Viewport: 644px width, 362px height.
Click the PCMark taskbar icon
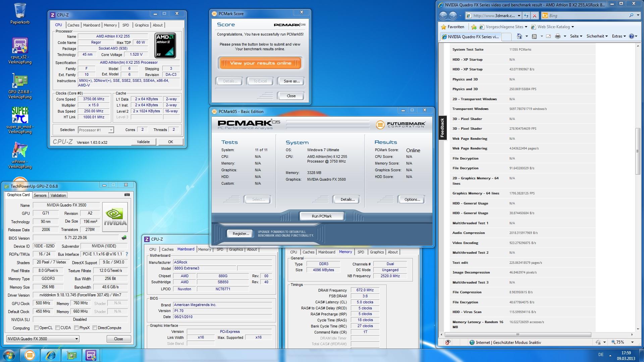click(x=30, y=355)
